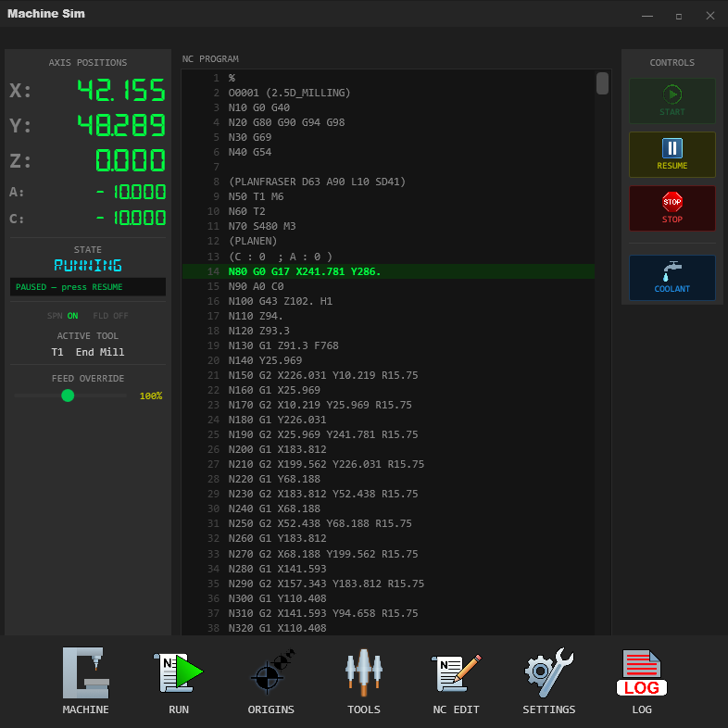Toggle the SPN ON indicator
Image resolution: width=728 pixels, height=728 pixels.
pyautogui.click(x=62, y=316)
